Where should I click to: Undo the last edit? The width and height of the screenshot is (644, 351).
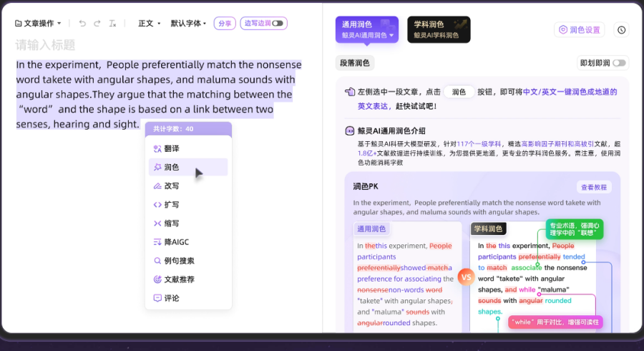(x=82, y=24)
